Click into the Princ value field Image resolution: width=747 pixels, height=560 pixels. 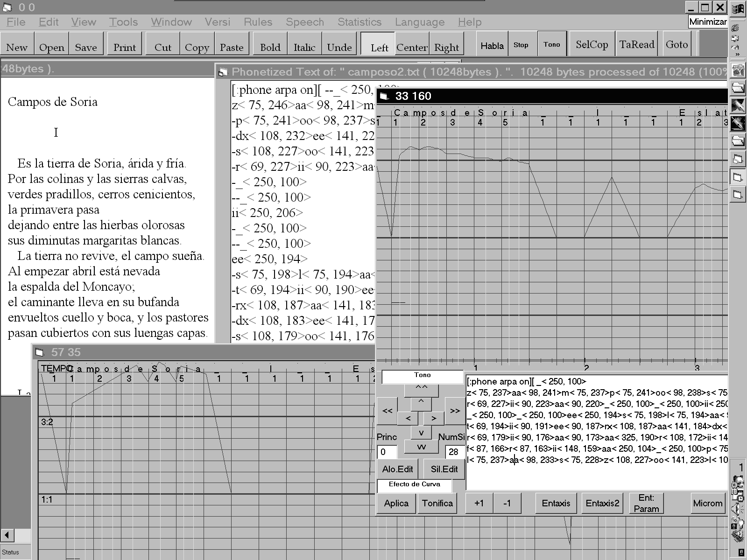coord(387,452)
